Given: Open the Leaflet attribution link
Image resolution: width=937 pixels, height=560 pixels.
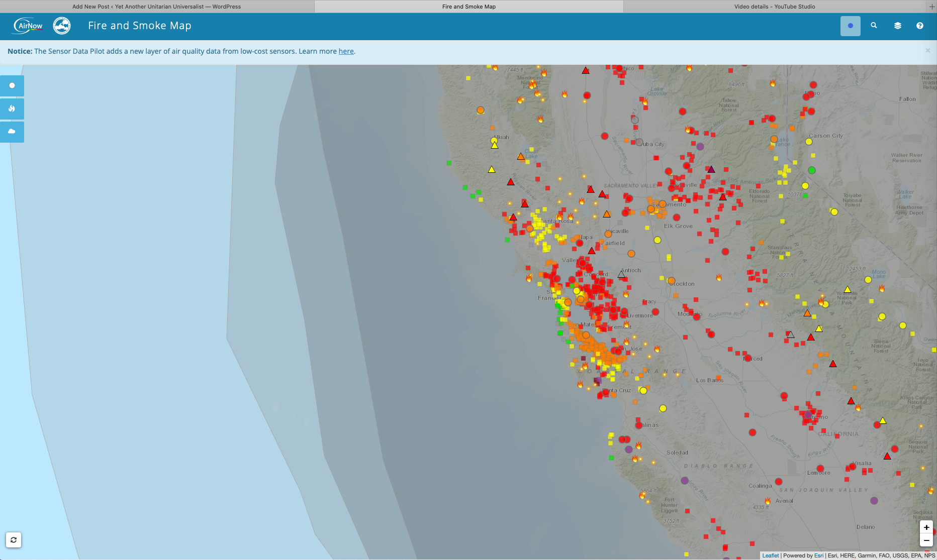Looking at the screenshot, I should (770, 555).
